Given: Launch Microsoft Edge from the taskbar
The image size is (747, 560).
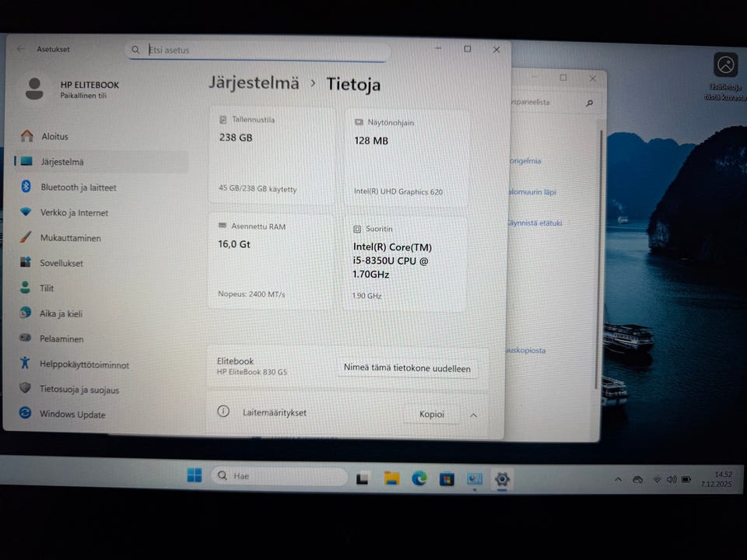Looking at the screenshot, I should pos(419,478).
